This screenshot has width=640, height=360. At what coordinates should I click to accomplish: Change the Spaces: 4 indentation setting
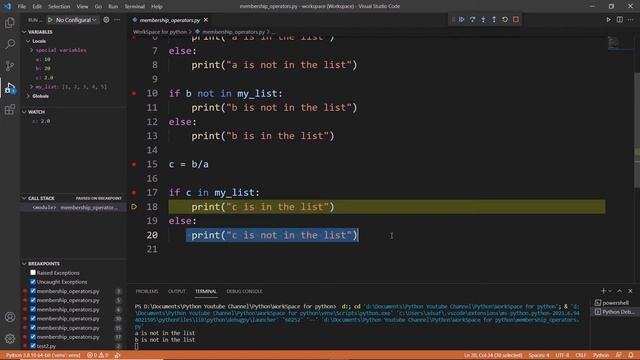tap(539, 355)
